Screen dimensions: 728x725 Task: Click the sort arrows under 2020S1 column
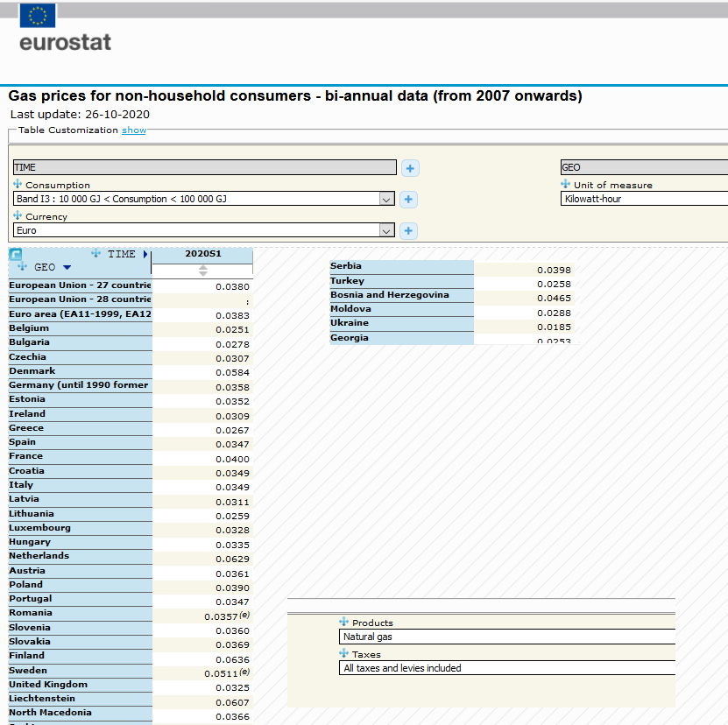[203, 271]
